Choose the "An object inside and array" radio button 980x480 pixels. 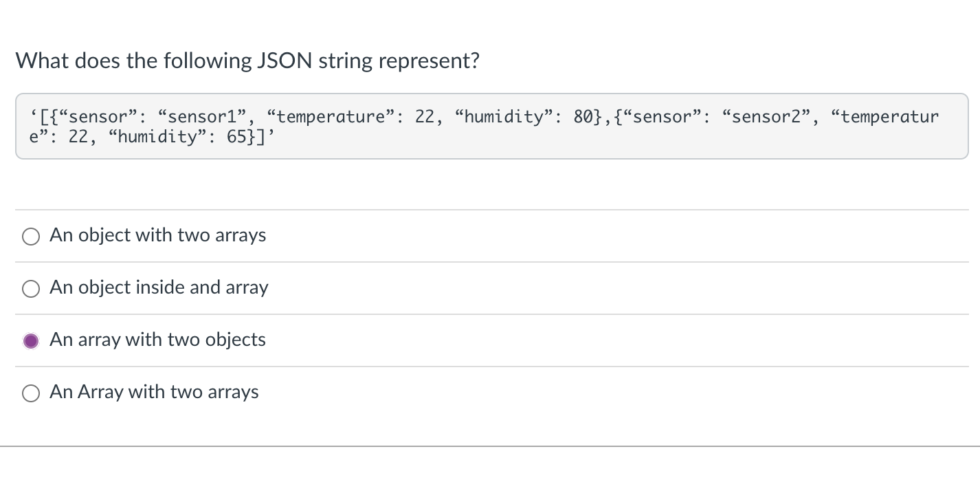point(31,289)
